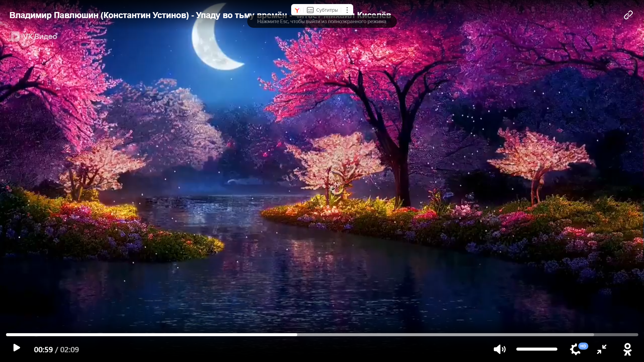644x362 pixels.
Task: Toggle the Субтитры subtitles button
Action: [x=327, y=10]
